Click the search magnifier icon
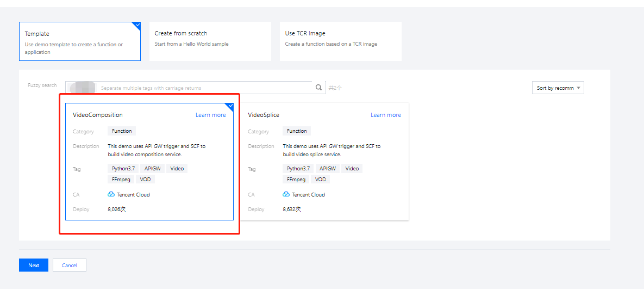 (319, 88)
